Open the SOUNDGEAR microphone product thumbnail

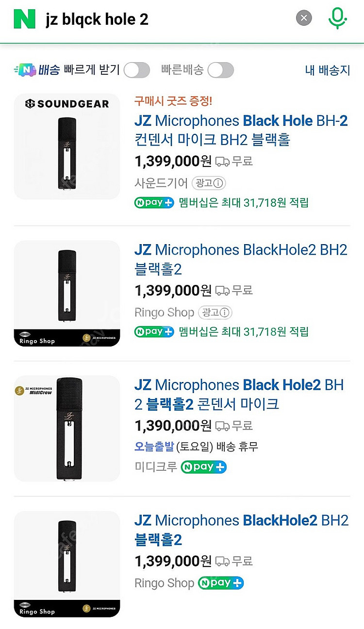[x=67, y=147]
